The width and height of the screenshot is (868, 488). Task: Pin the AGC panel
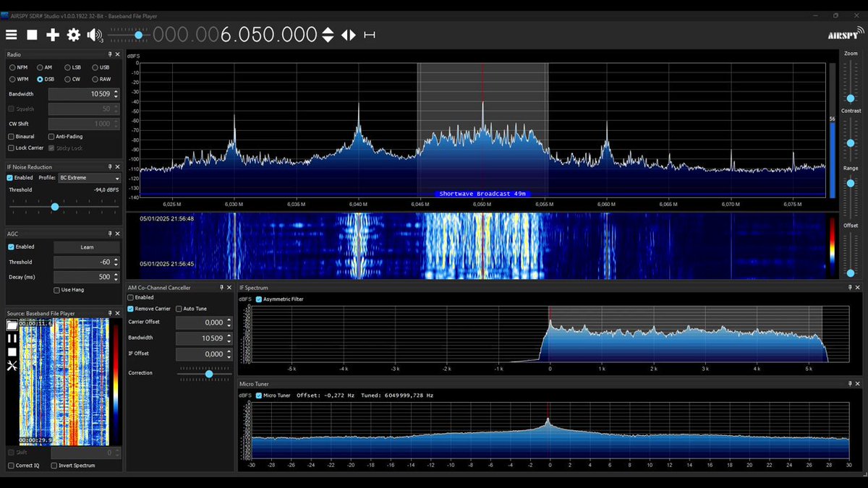tap(110, 234)
